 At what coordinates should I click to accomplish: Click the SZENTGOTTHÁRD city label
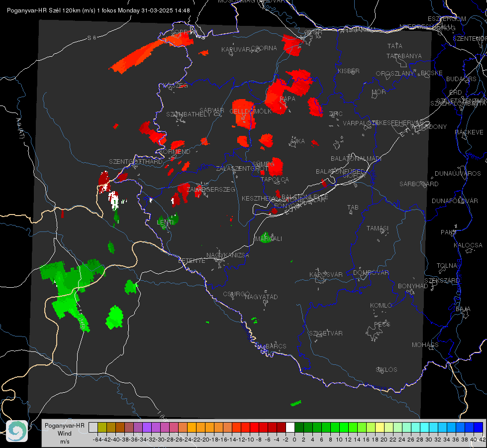point(136,162)
